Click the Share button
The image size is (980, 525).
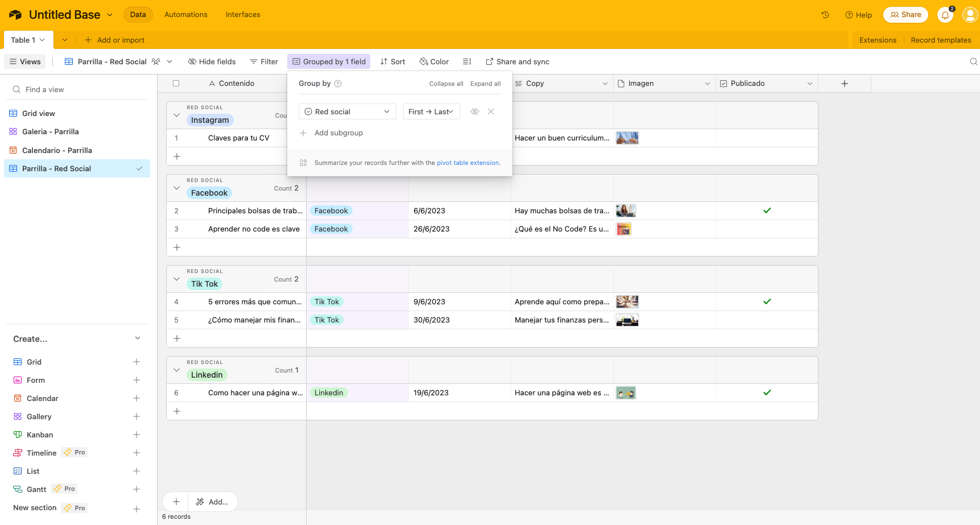(905, 15)
